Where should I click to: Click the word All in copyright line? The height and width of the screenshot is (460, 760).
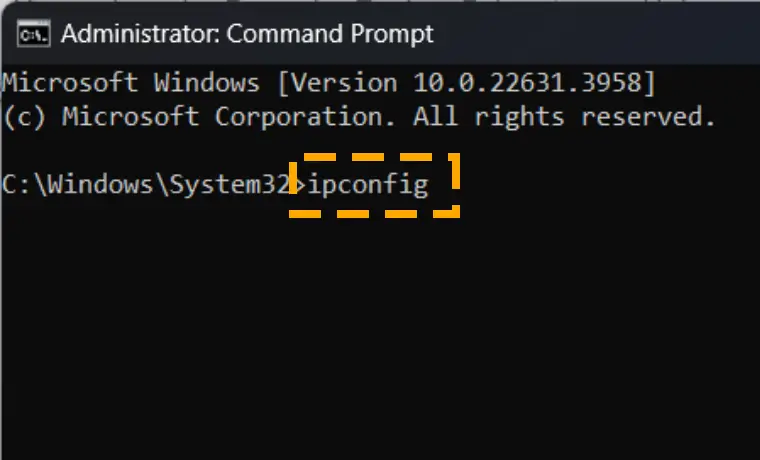coord(435,116)
